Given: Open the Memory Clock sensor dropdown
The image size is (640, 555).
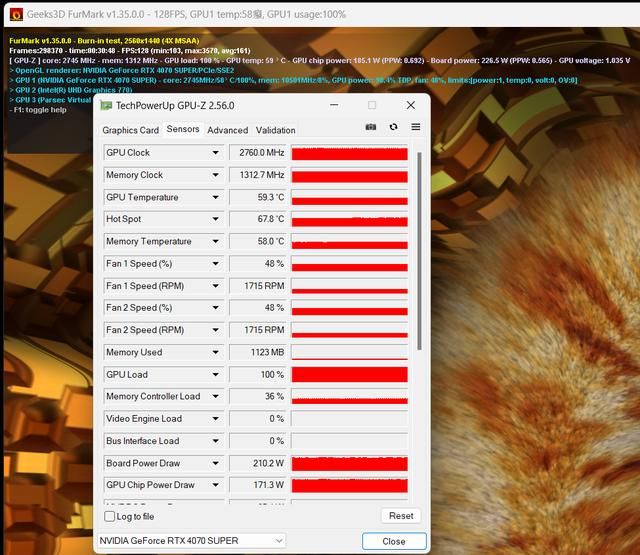Looking at the screenshot, I should tap(215, 175).
